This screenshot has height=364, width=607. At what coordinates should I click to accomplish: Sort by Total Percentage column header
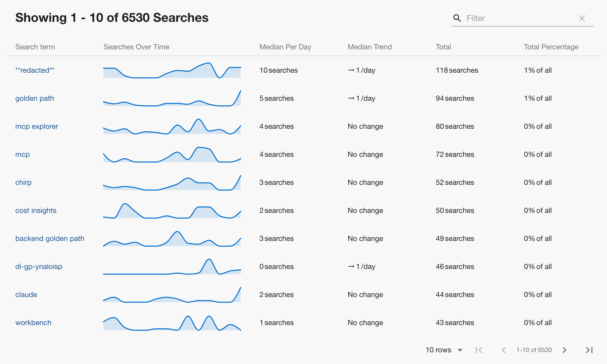(551, 47)
